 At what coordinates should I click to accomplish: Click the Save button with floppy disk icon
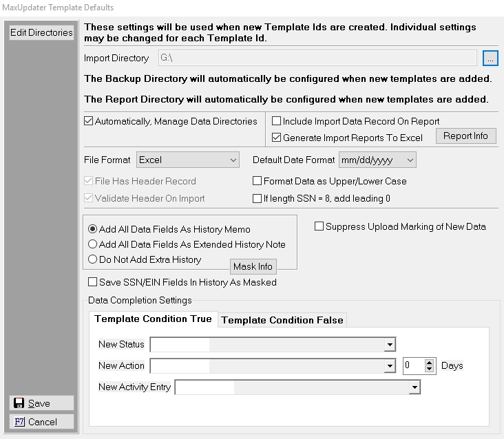click(41, 403)
